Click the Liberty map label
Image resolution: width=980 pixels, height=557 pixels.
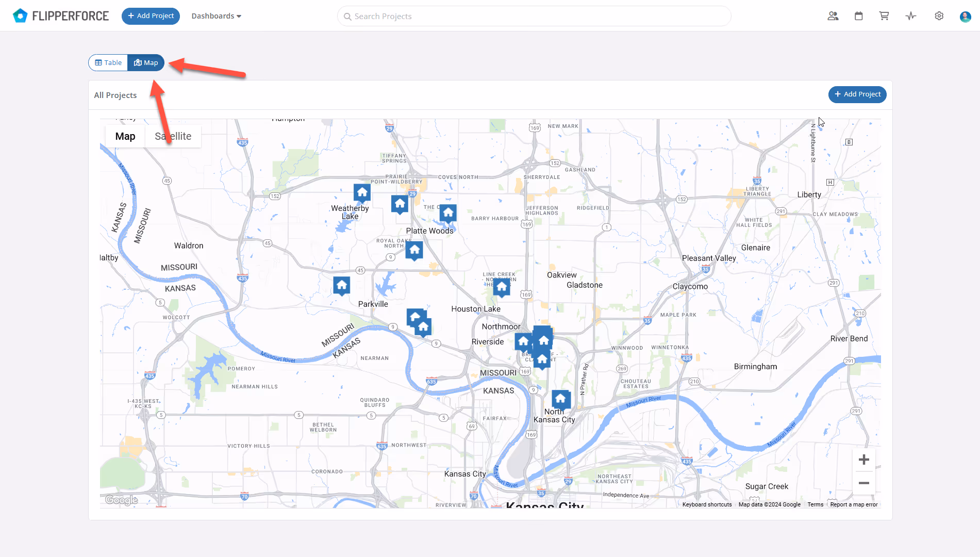[809, 195]
